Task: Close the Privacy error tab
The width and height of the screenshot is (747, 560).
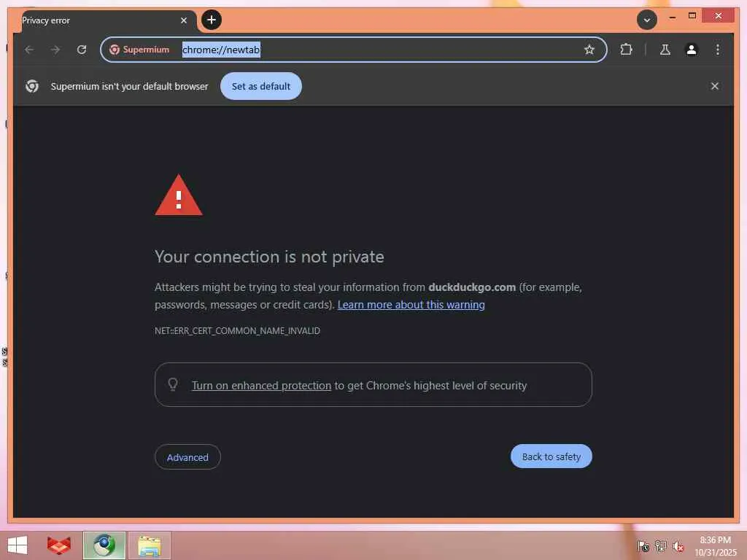Action: point(183,20)
